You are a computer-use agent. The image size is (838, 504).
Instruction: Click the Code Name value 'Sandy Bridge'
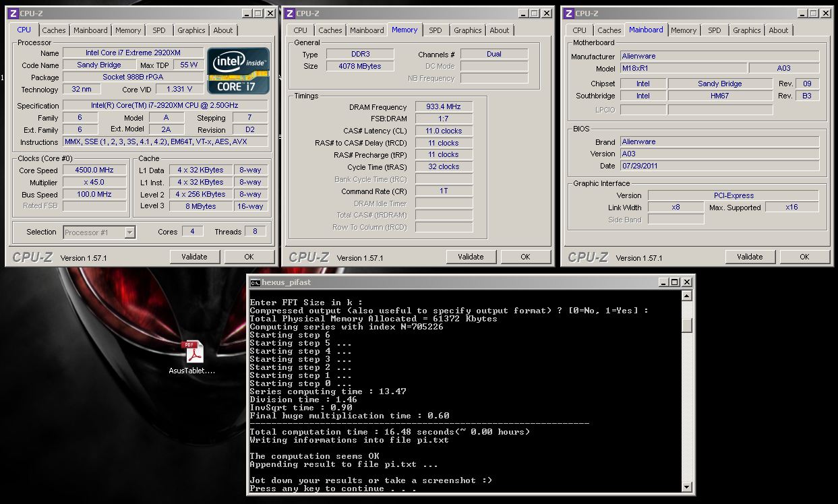(x=99, y=65)
